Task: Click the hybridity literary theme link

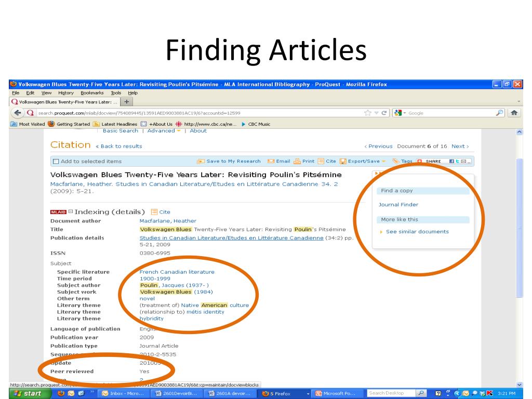Action: (151, 318)
